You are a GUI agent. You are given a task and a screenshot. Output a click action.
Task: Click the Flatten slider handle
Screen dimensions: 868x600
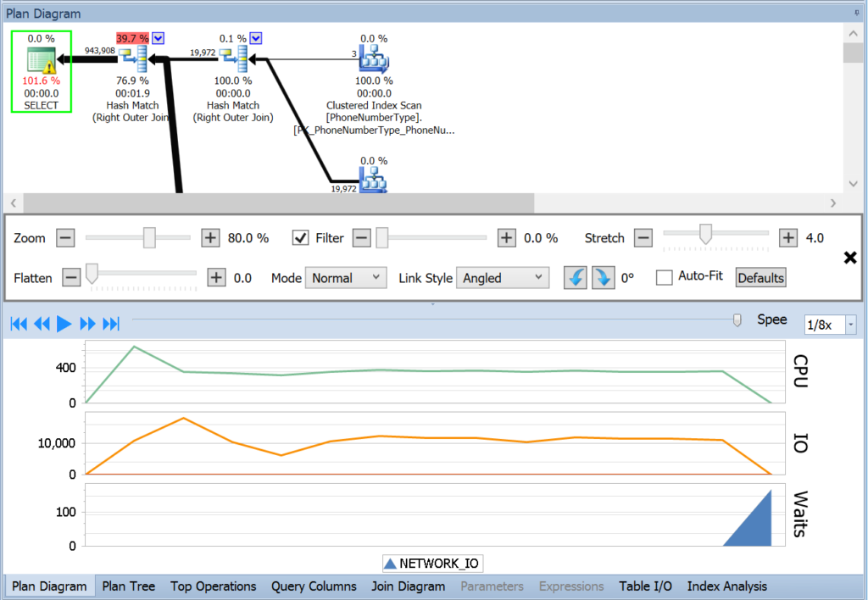(92, 274)
